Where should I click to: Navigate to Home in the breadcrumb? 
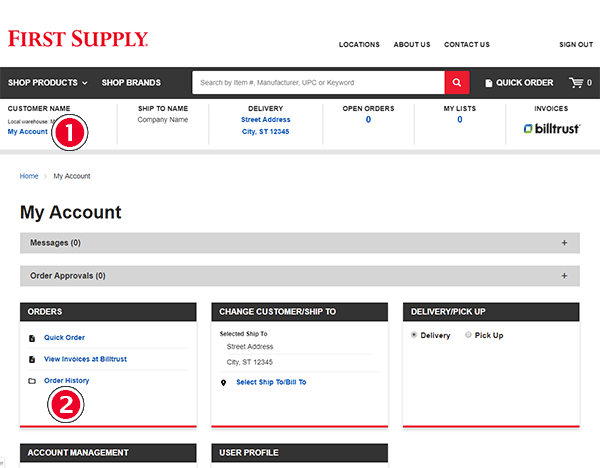29,176
